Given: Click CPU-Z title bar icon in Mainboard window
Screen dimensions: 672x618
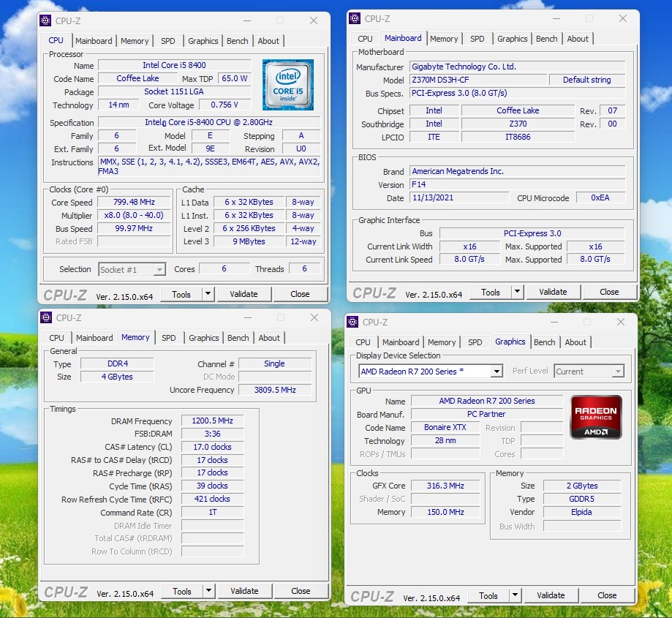Looking at the screenshot, I should click(x=354, y=19).
